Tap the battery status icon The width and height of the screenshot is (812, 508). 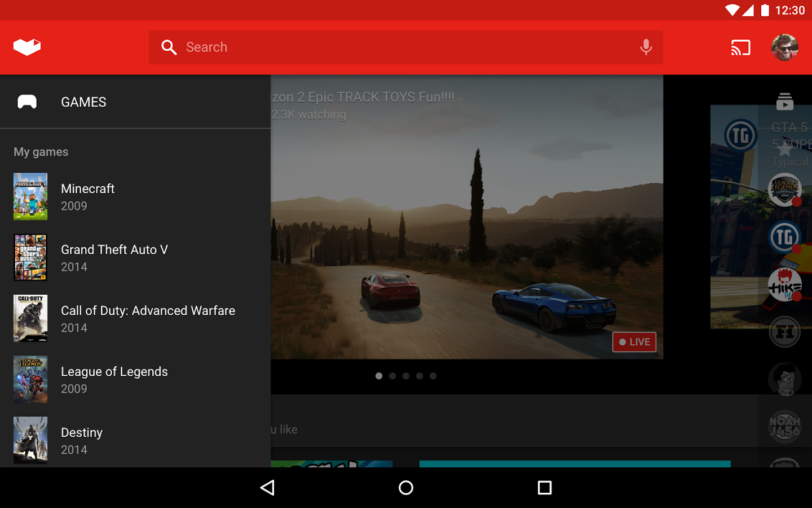tap(765, 10)
